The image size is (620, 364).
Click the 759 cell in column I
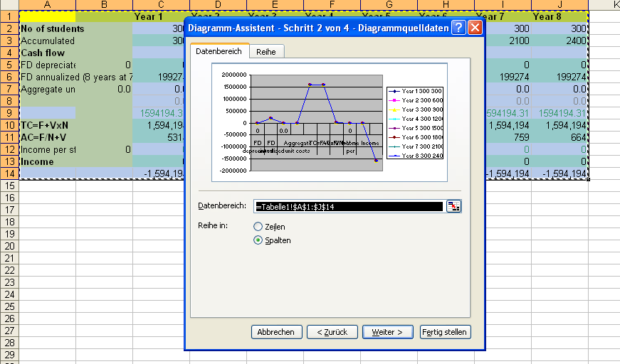tap(508, 137)
